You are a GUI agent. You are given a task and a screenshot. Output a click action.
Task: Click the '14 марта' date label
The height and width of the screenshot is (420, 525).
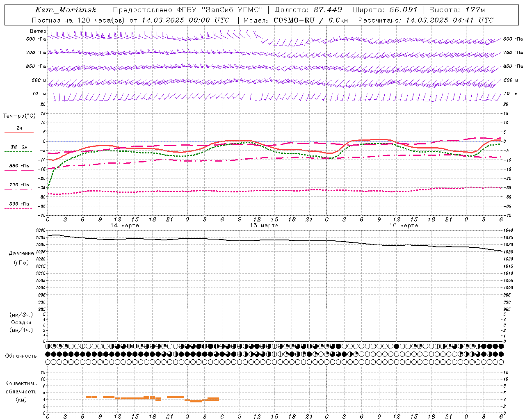pyautogui.click(x=125, y=226)
